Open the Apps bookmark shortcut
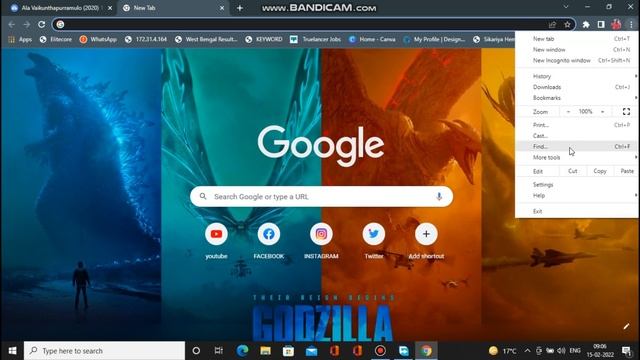 (x=20, y=39)
